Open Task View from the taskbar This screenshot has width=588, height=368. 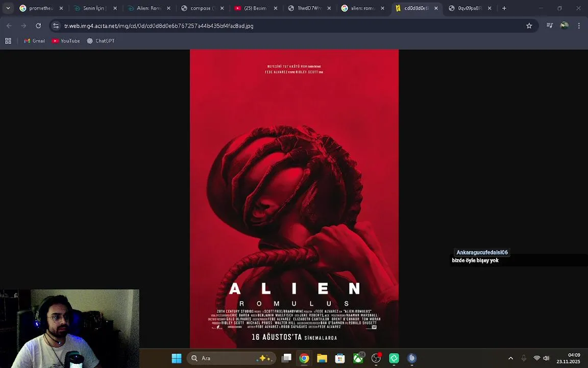pos(286,358)
